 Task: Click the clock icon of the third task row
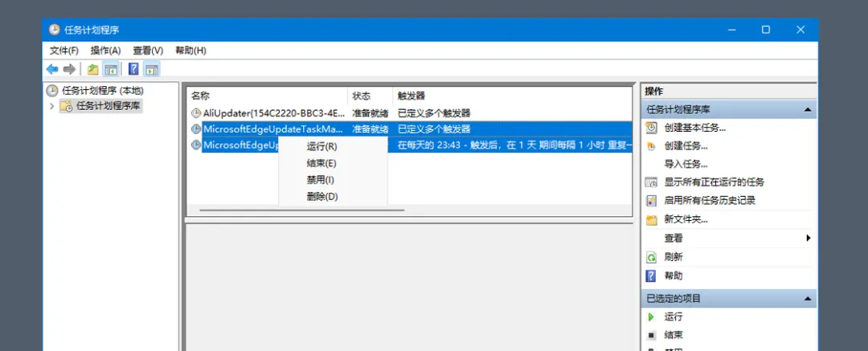(196, 145)
